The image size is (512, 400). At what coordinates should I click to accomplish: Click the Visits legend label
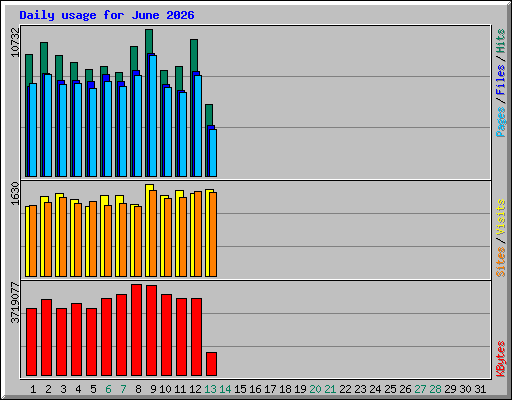(500, 217)
